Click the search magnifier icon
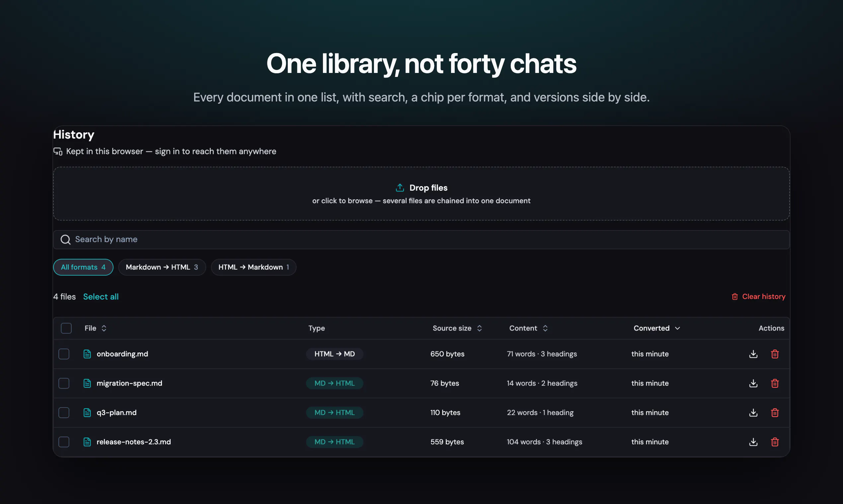Viewport: 843px width, 504px height. tap(66, 239)
